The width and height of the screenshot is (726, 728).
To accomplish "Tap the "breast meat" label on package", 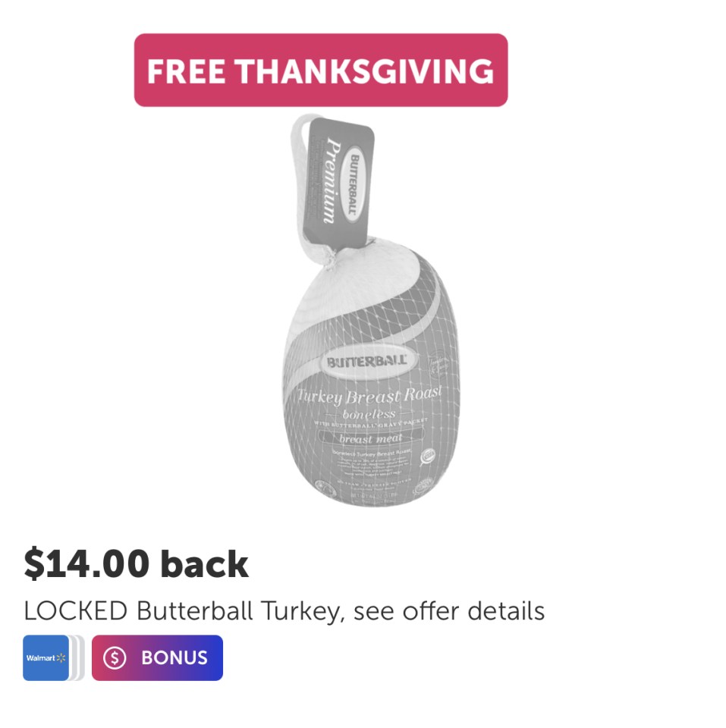I will point(371,438).
